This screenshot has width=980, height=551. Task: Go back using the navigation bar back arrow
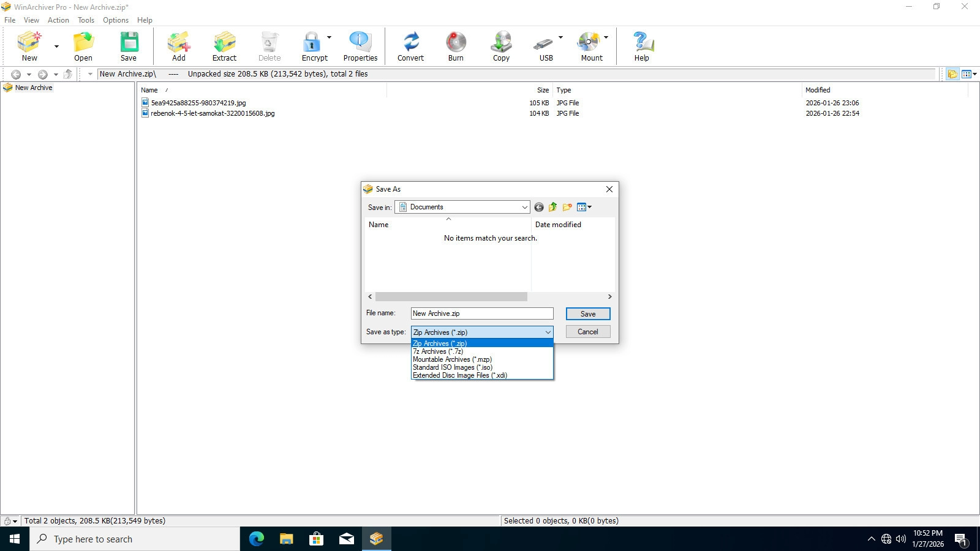click(x=16, y=74)
